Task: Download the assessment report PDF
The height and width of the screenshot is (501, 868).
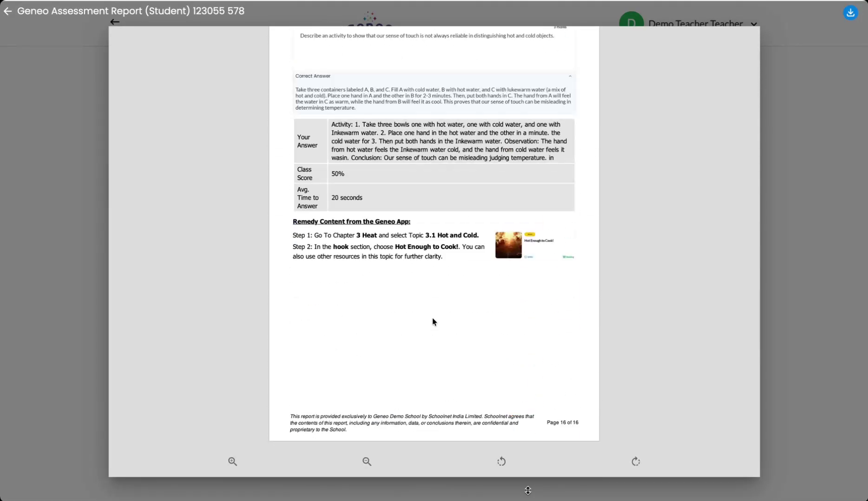Action: coord(850,13)
